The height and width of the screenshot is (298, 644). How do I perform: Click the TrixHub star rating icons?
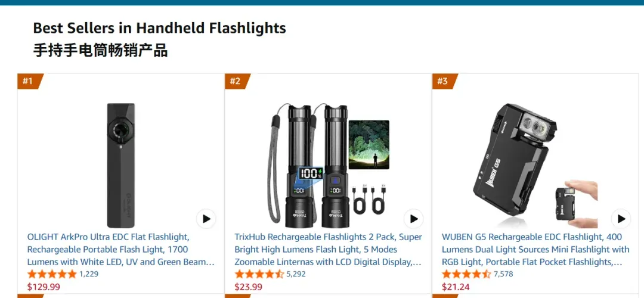coord(259,274)
